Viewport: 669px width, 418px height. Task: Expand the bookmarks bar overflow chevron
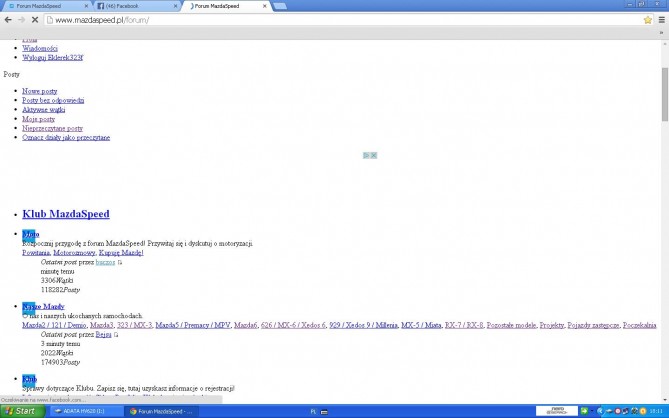click(x=662, y=32)
